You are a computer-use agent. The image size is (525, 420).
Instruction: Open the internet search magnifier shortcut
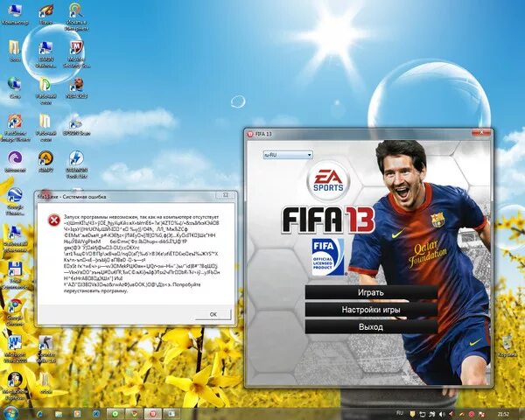coord(76,17)
